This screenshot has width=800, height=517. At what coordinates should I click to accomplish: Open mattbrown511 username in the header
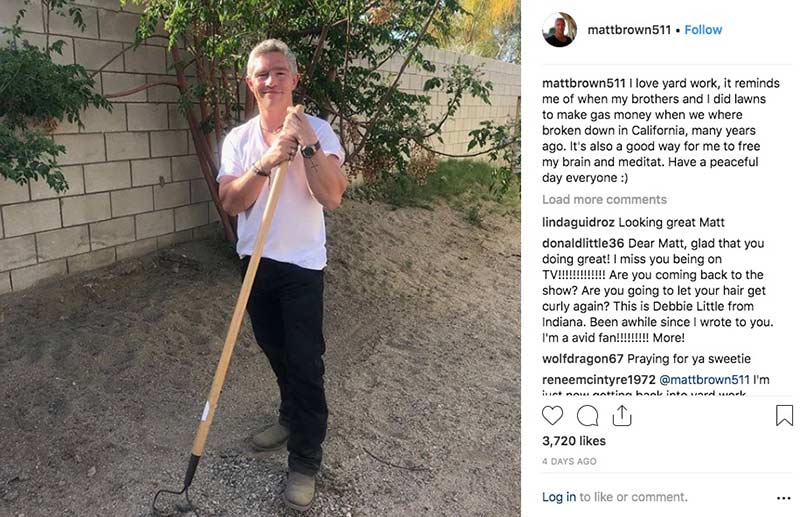tap(629, 30)
